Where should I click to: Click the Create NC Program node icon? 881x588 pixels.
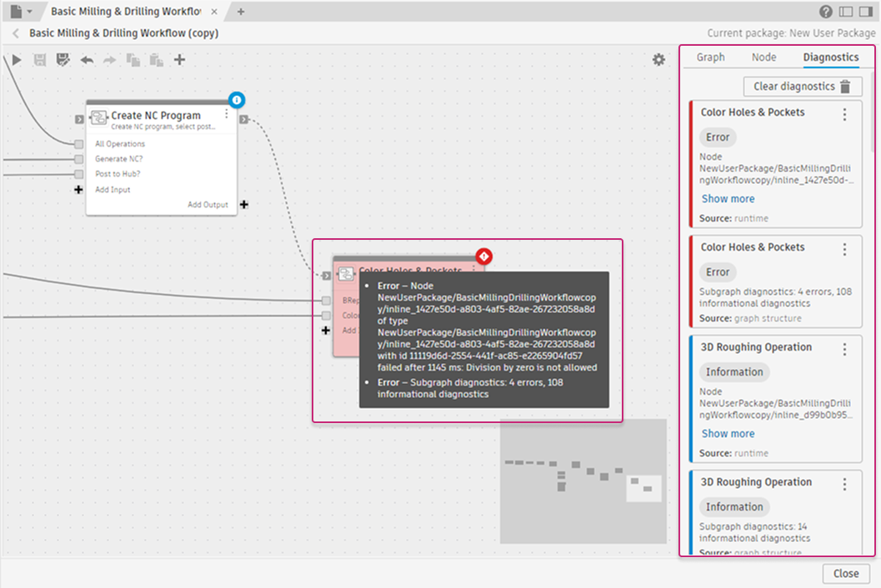pyautogui.click(x=99, y=117)
